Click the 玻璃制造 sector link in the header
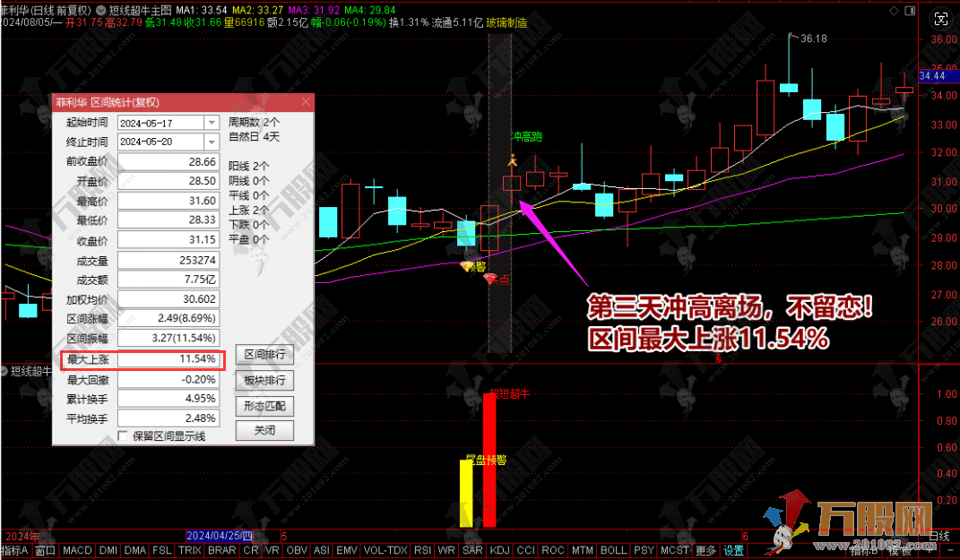Image resolution: width=960 pixels, height=560 pixels. [507, 22]
